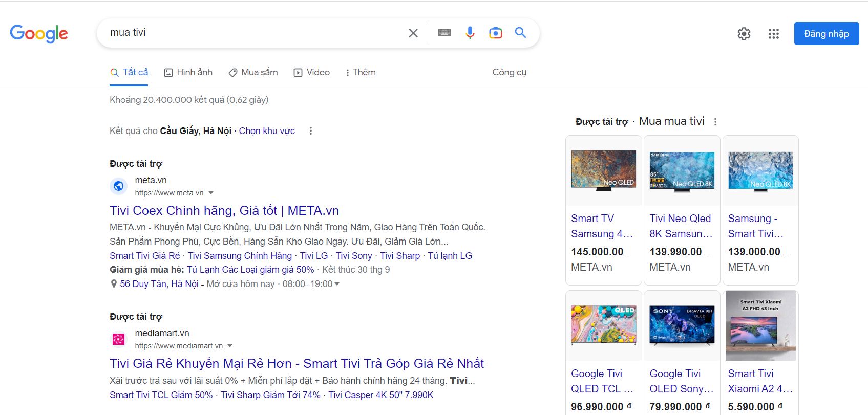Click Smart Tivi Xiaomi A2 thumbnail

(760, 325)
